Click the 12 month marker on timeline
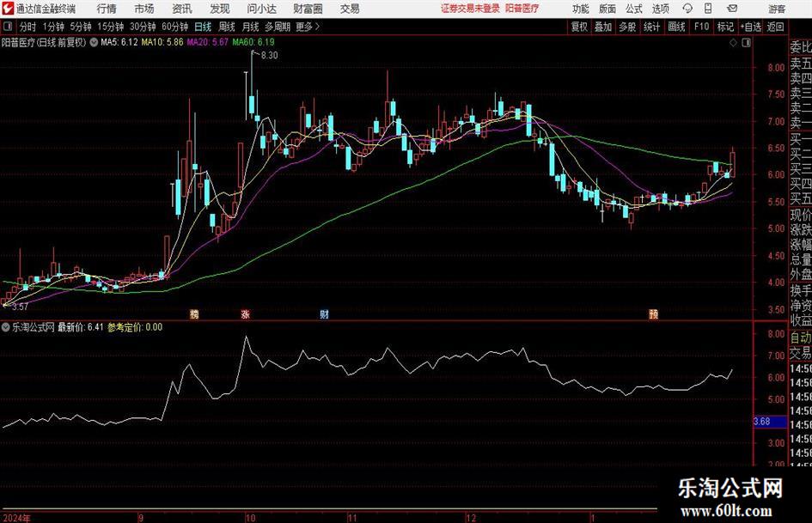 coord(471,517)
